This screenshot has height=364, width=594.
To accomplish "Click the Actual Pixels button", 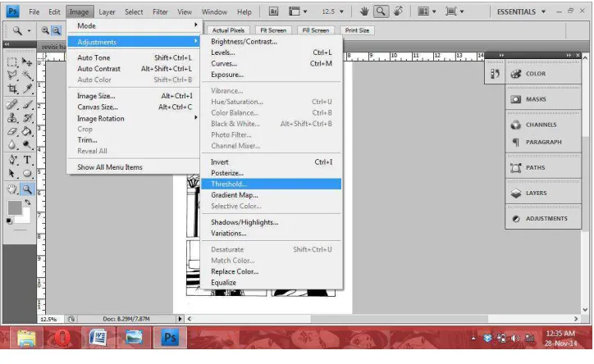I will coord(228,30).
